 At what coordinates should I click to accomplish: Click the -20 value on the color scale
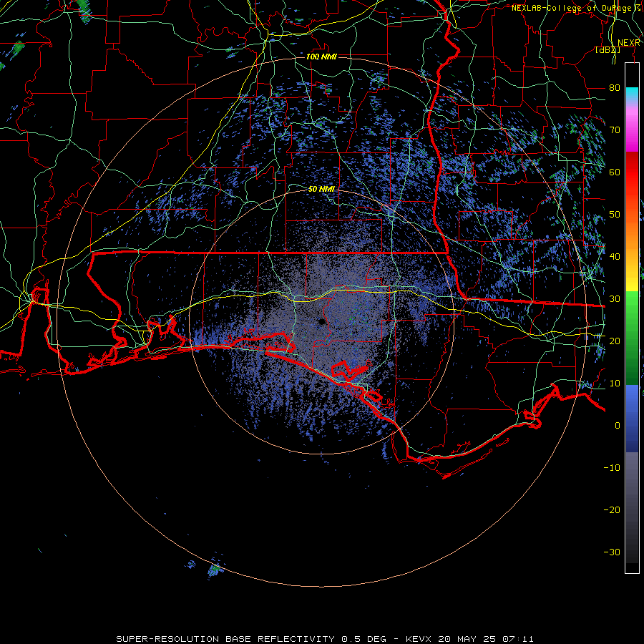[612, 509]
